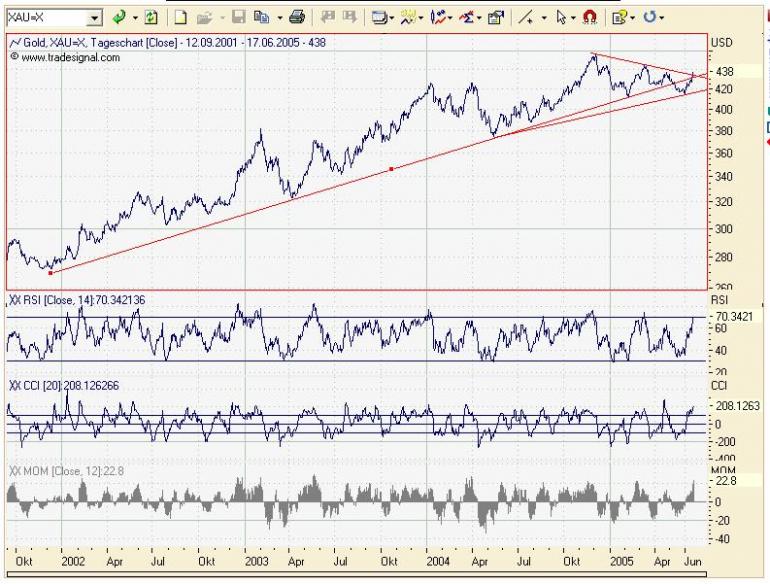Expand the sigma formula dropdown arrow
This screenshot has height=584, width=770.
(479, 19)
